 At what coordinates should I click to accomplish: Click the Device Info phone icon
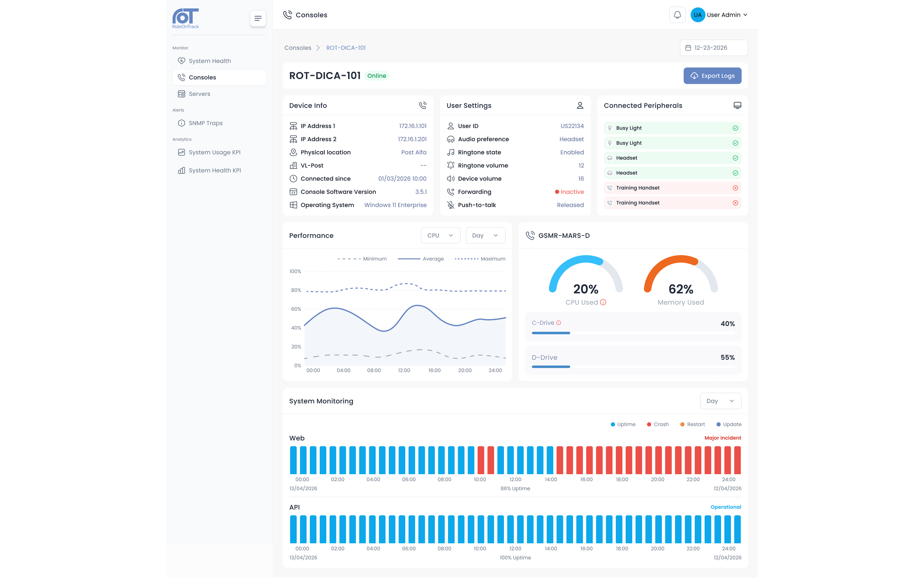(x=422, y=105)
